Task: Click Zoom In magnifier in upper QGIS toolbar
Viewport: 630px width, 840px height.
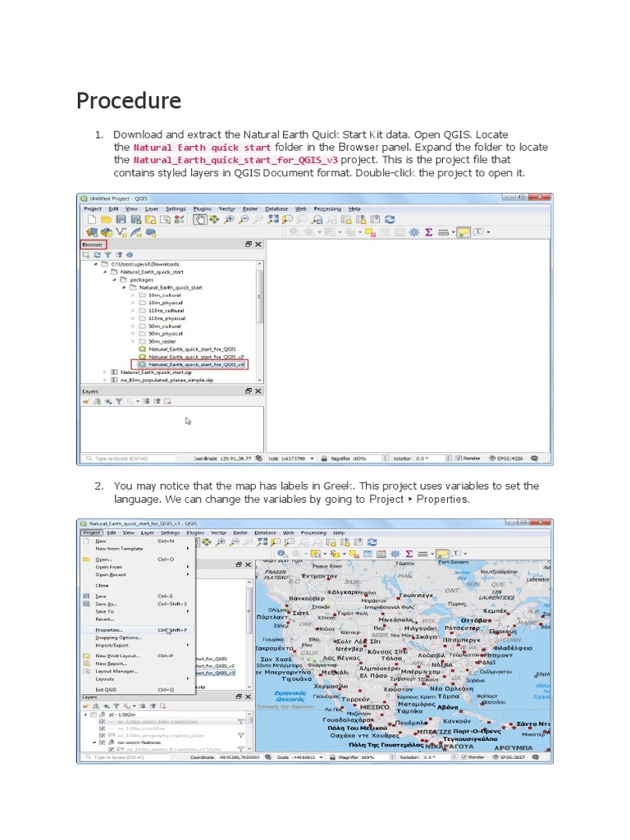Action: (229, 219)
